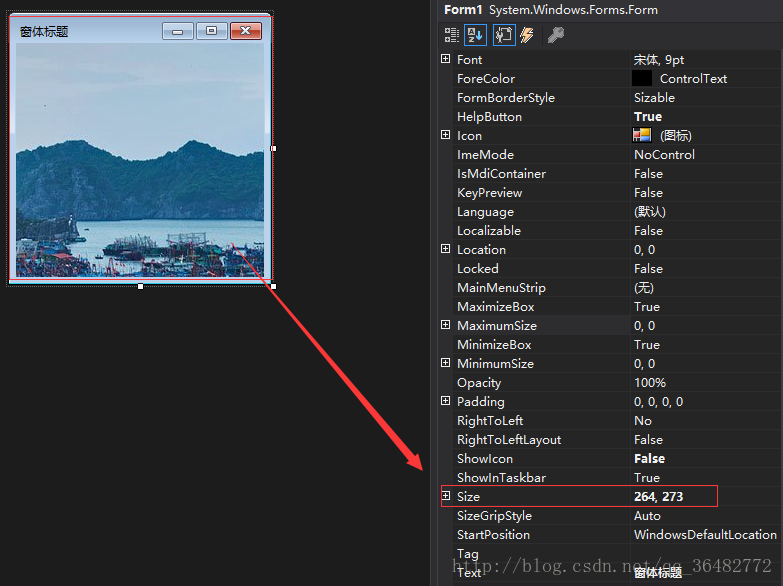Click the form's red close button
The width and height of the screenshot is (783, 586).
click(246, 31)
